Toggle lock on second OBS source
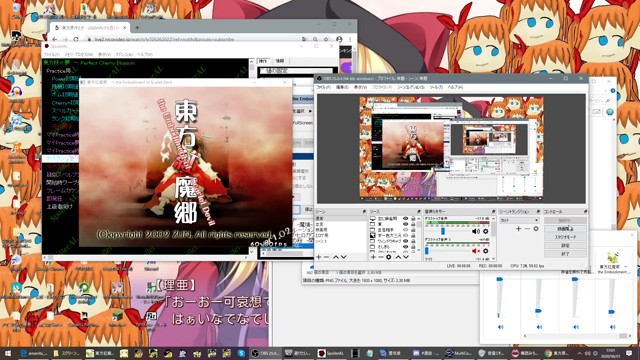Viewport: 640px width, 360px height. point(413,224)
